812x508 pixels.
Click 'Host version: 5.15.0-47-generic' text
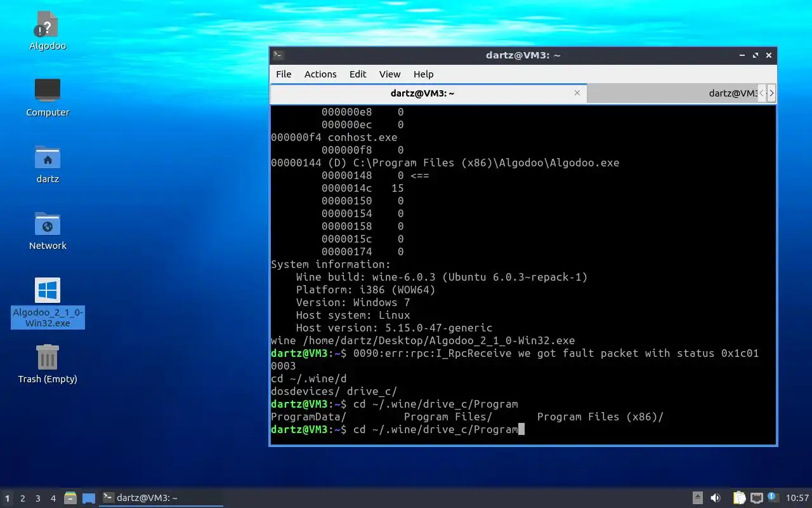click(394, 328)
